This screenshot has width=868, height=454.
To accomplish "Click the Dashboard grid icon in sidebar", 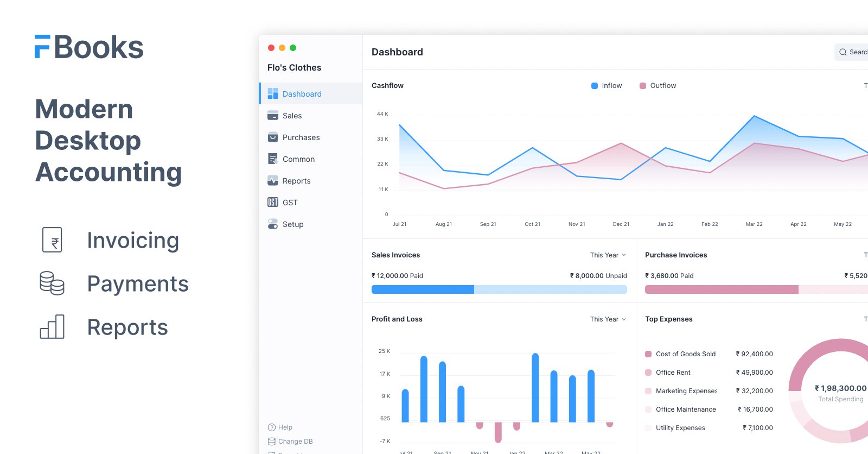I will tap(273, 93).
